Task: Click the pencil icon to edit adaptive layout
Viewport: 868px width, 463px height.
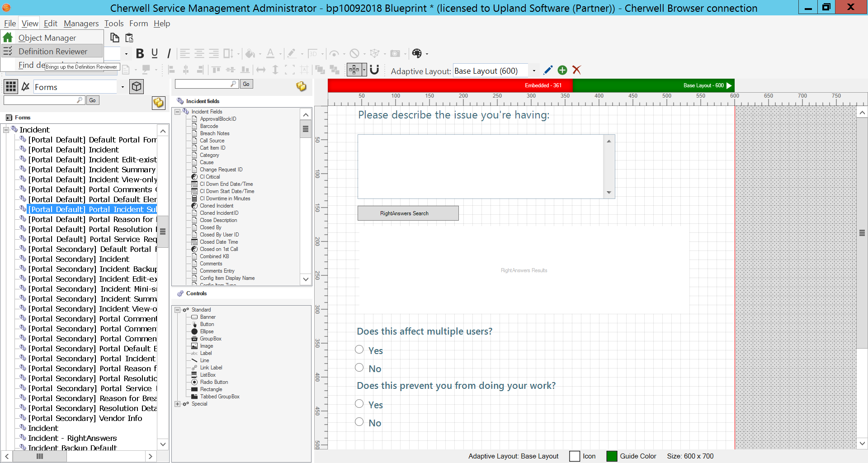Action: (x=548, y=70)
